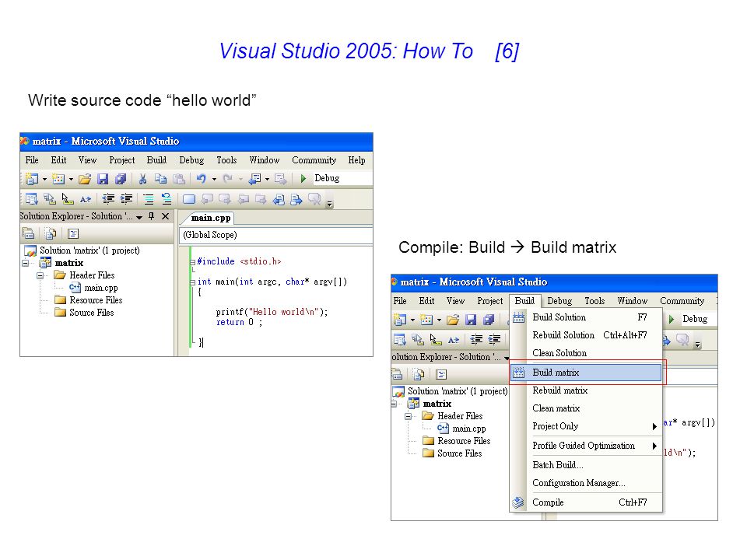Click Decrease Line Indent icon in code window
This screenshot has height=560, width=747.
coord(108,198)
